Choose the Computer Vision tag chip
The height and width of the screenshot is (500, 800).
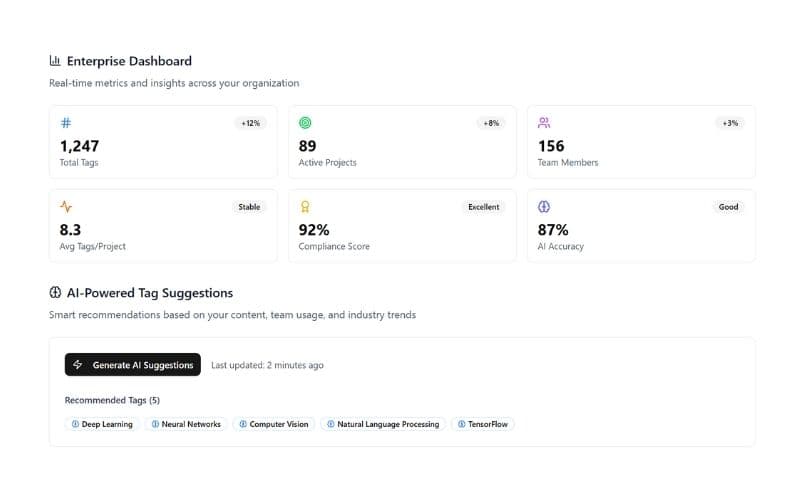pos(273,424)
